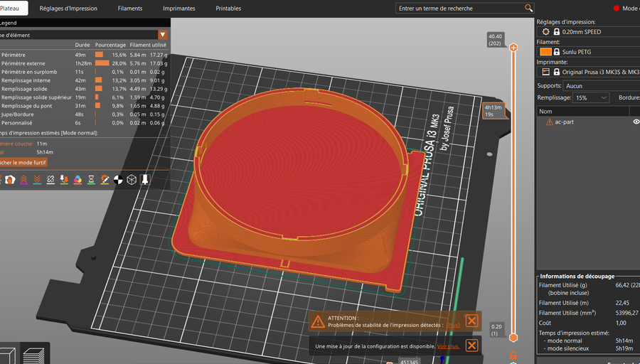Click the Périmètre row in legend
The height and width of the screenshot is (364, 640).
(x=85, y=55)
